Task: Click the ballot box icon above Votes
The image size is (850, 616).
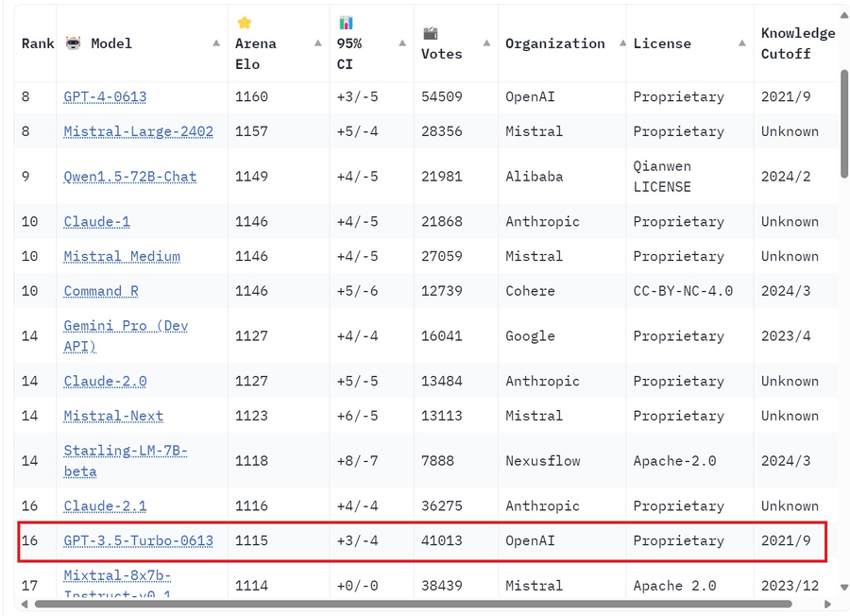Action: click(431, 33)
